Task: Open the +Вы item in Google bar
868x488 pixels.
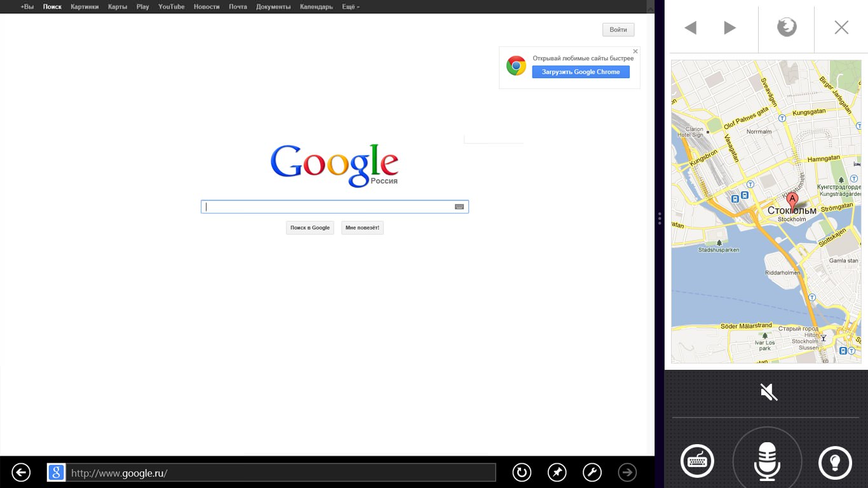Action: [27, 6]
